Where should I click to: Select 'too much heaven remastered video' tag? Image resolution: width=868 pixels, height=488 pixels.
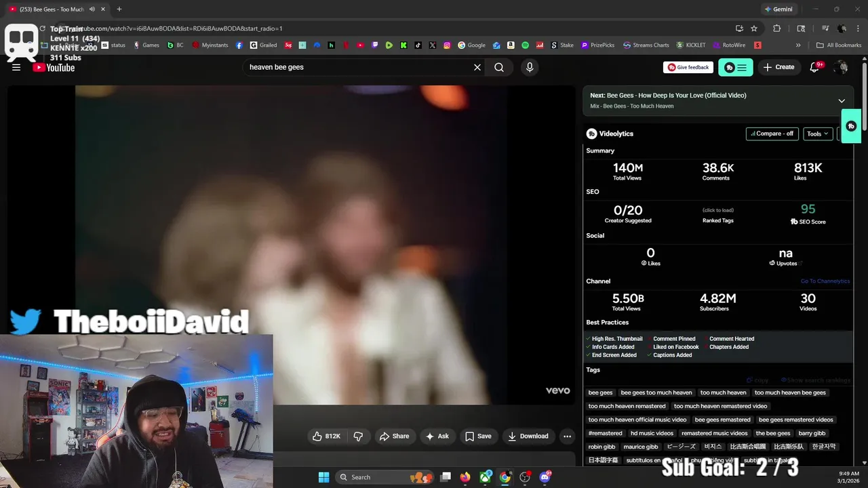tap(720, 406)
